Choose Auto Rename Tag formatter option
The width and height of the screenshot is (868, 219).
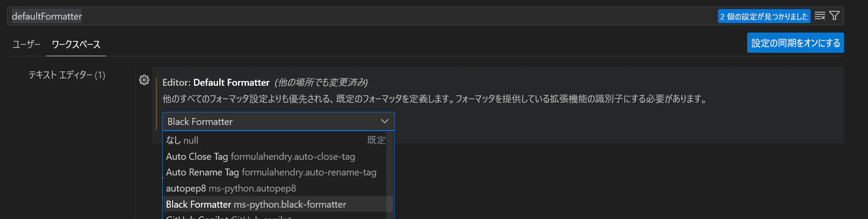276,172
